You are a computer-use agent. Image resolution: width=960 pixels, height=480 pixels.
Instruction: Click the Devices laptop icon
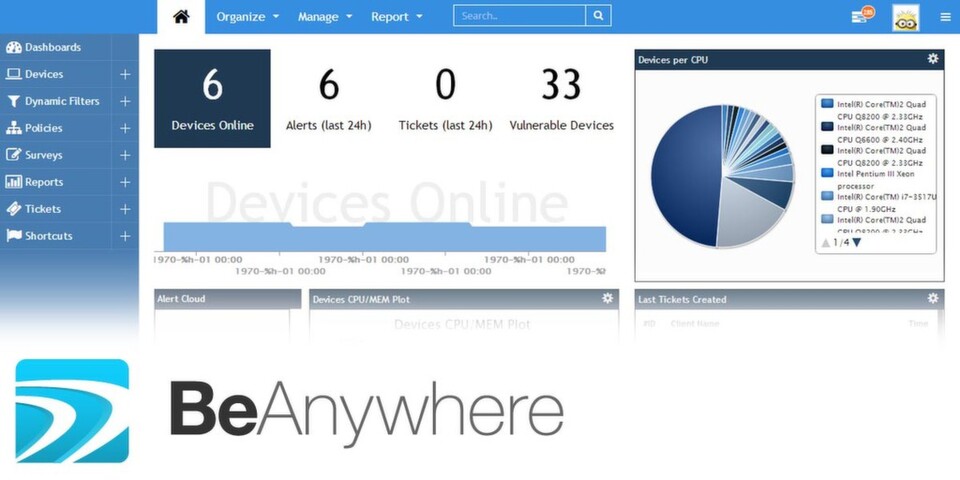point(13,74)
